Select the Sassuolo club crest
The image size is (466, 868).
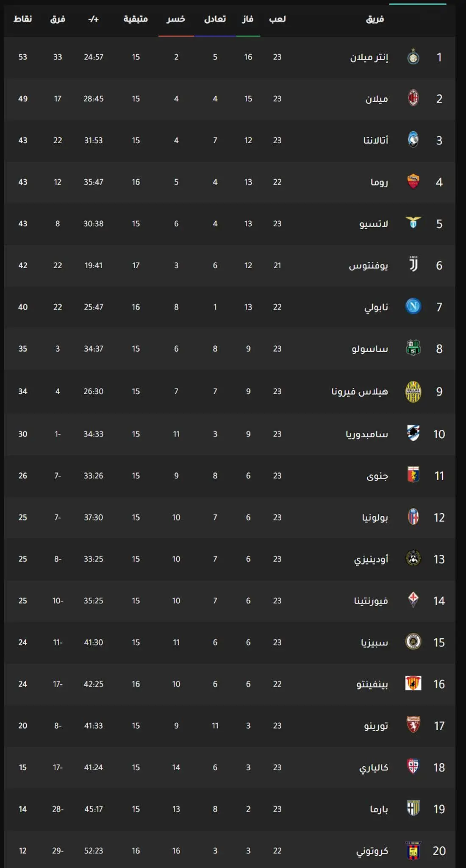click(413, 348)
